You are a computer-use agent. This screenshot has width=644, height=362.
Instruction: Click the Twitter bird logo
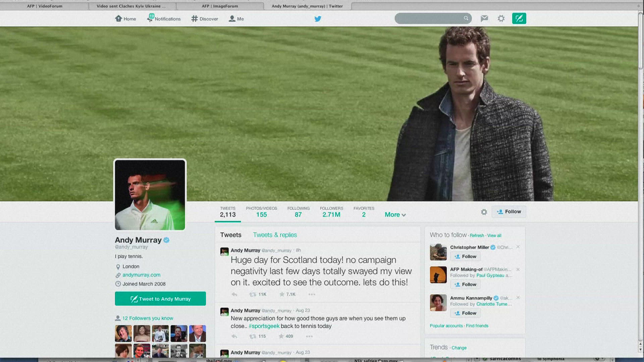point(318,19)
